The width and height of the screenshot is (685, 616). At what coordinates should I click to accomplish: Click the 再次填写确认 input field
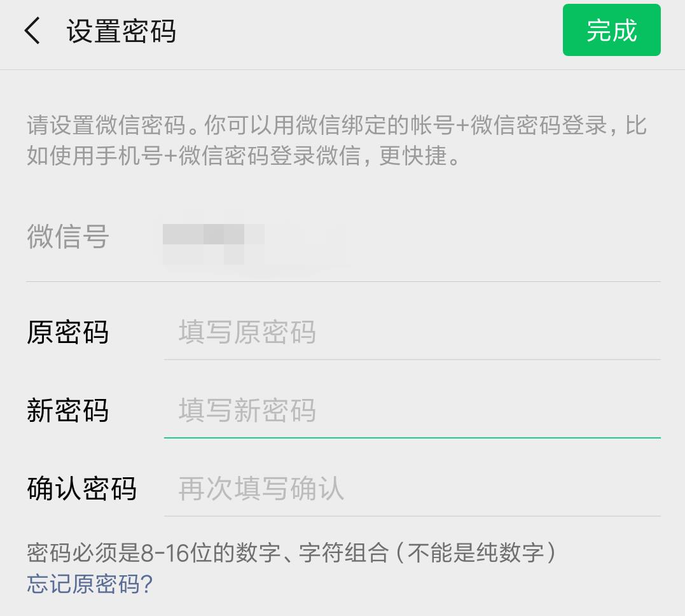pos(412,488)
